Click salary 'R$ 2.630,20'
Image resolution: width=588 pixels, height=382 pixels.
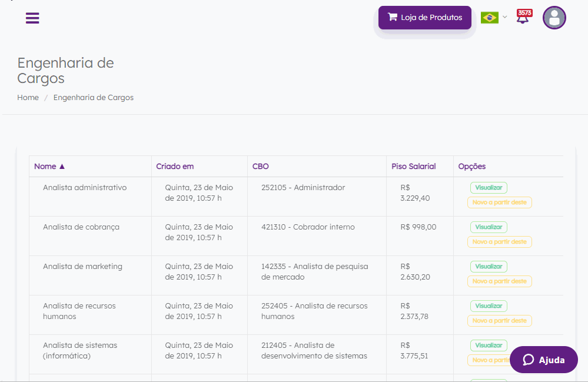click(415, 272)
